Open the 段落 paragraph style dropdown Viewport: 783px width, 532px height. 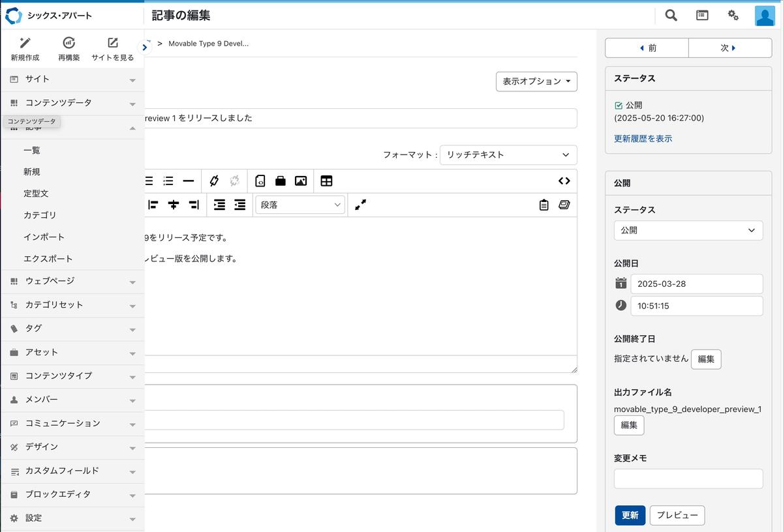300,205
